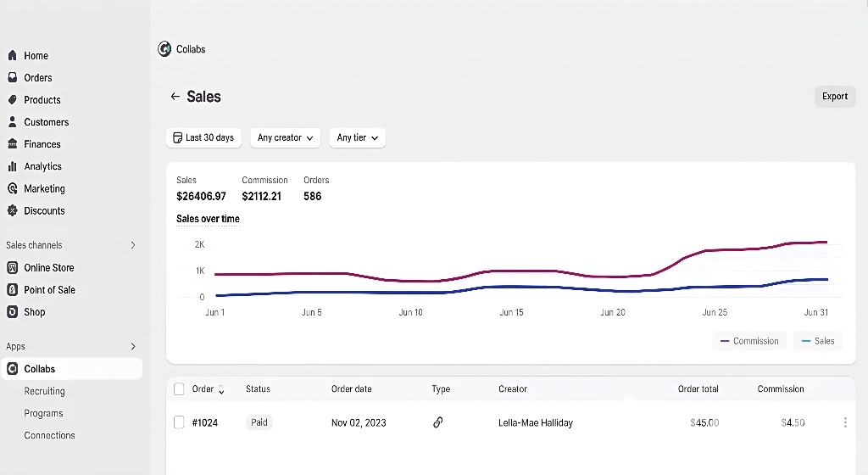Expand the Apps section chevron
This screenshot has height=475, width=868.
(x=132, y=347)
